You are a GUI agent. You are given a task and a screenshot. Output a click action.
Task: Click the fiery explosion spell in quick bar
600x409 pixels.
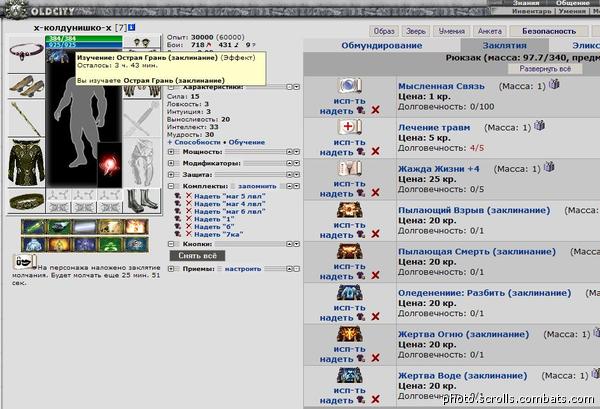pos(135,227)
